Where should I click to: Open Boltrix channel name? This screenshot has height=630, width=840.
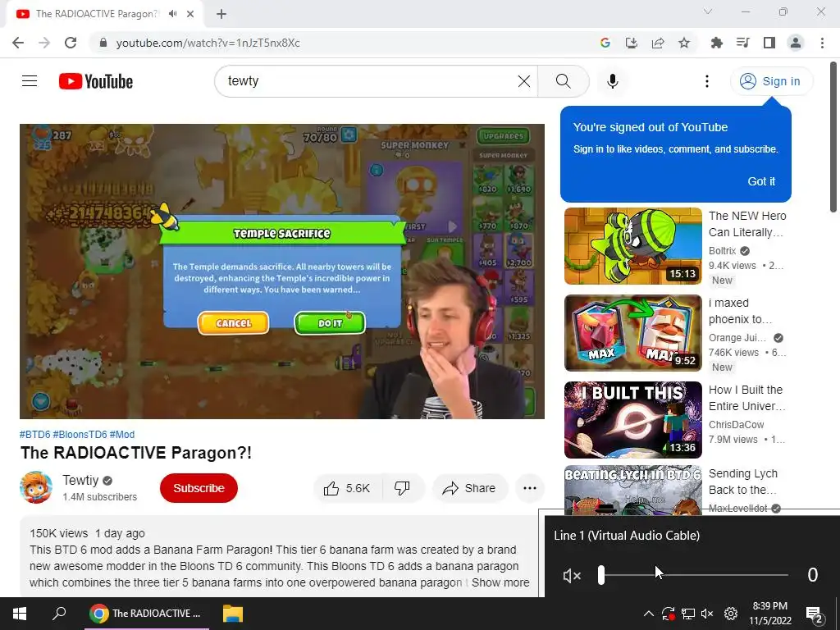722,251
